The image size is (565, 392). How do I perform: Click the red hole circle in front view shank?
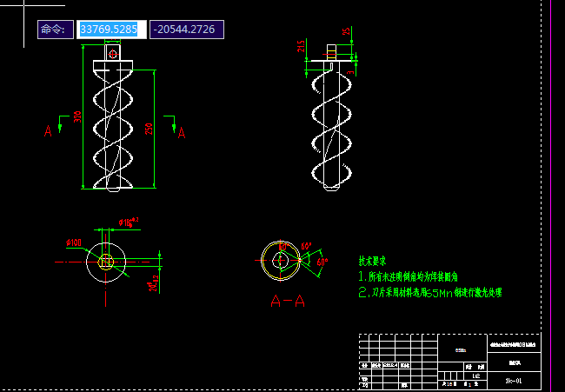(113, 55)
